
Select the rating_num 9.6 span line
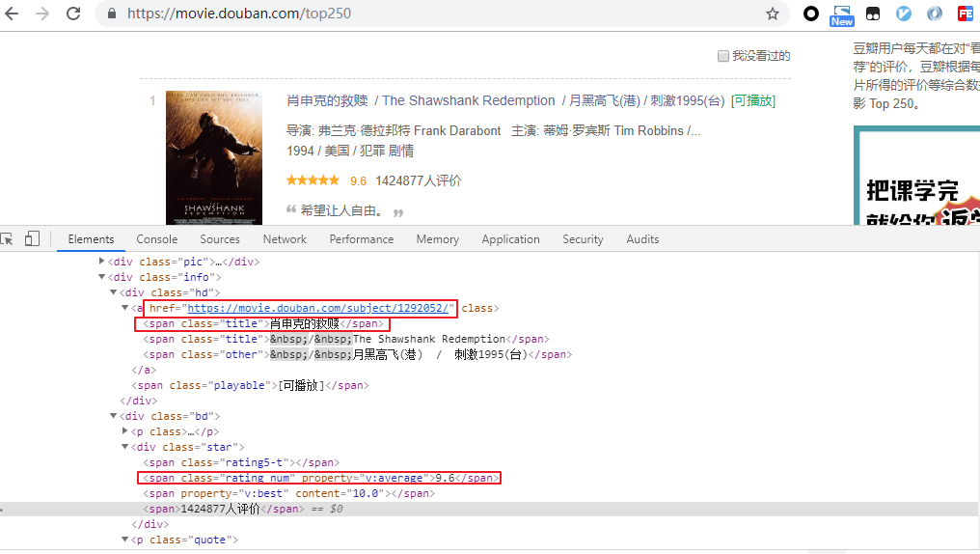320,478
